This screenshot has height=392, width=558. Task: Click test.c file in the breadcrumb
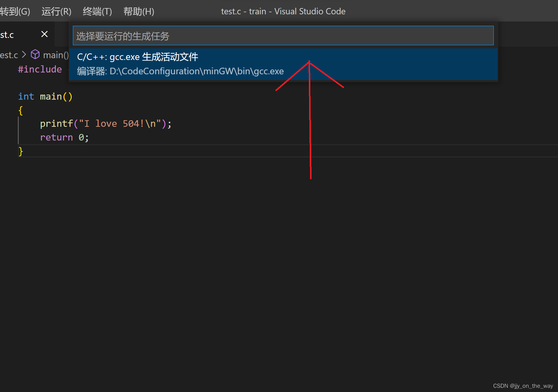[9, 55]
